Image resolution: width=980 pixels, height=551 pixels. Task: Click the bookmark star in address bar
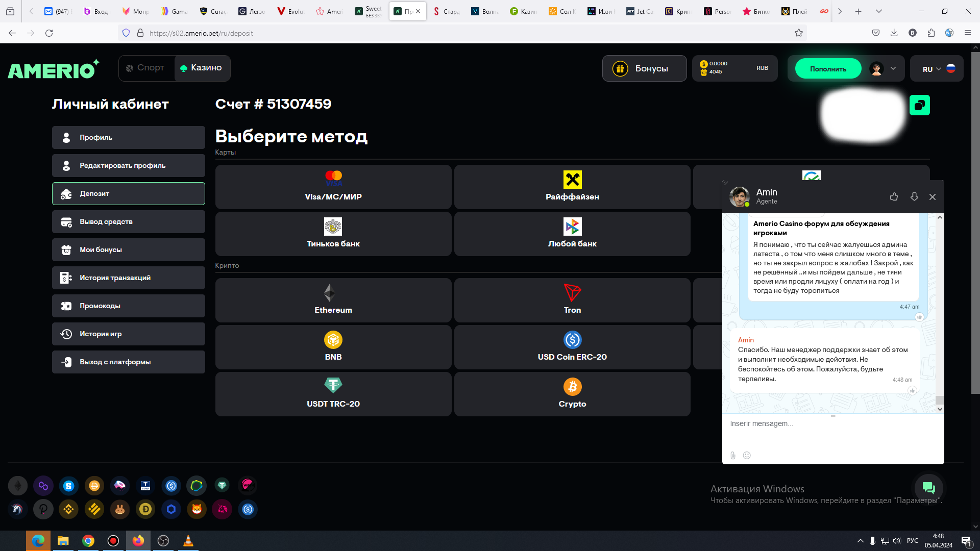pyautogui.click(x=799, y=33)
